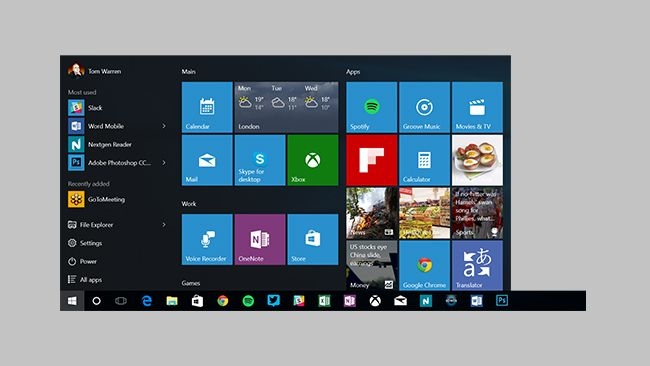Viewport: 650px width, 366px height.
Task: Launch Excel from the taskbar
Action: (x=324, y=301)
